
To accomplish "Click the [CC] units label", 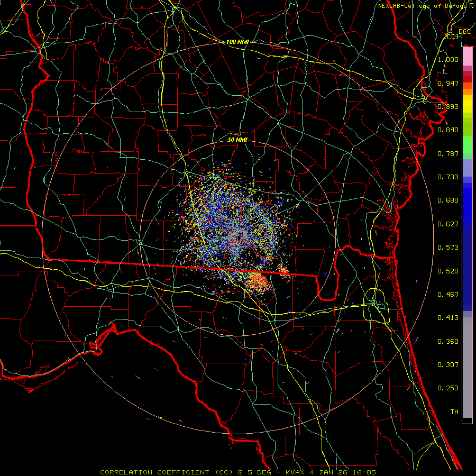I will 452,36.
